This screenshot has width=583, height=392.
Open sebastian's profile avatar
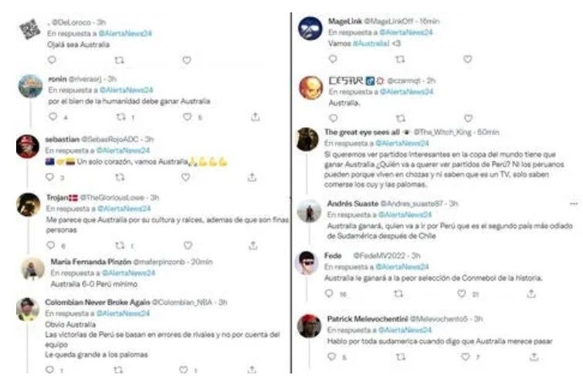point(29,147)
